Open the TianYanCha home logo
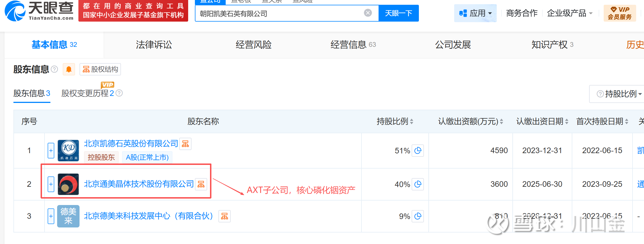The image size is (644, 244). point(39,11)
